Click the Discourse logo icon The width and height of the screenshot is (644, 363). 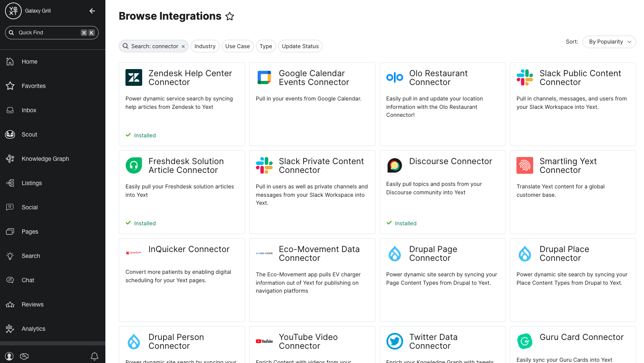(395, 165)
